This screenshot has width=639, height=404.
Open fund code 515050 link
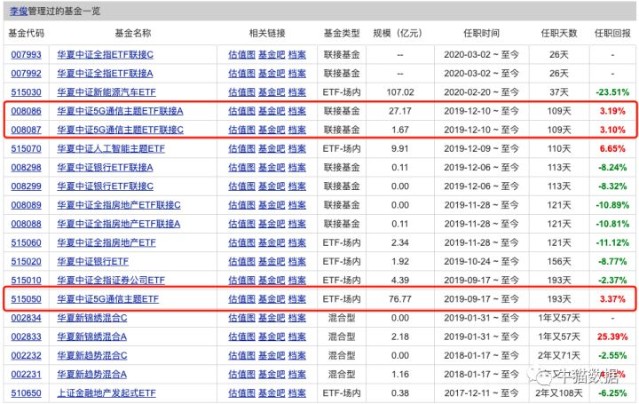(26, 299)
